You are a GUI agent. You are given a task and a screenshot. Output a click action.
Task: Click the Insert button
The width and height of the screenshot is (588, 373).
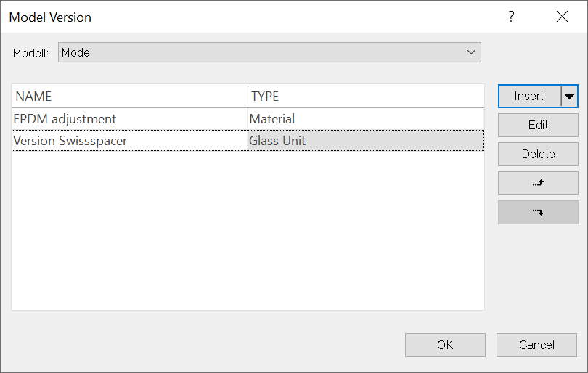click(x=529, y=97)
